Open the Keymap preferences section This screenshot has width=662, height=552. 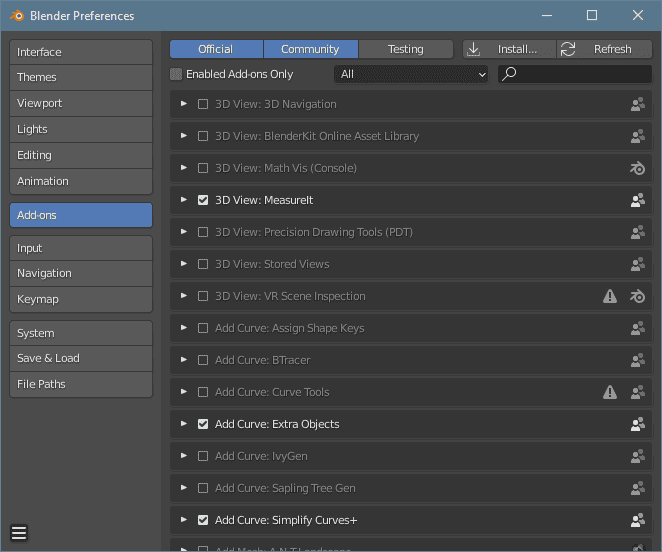[x=81, y=299]
